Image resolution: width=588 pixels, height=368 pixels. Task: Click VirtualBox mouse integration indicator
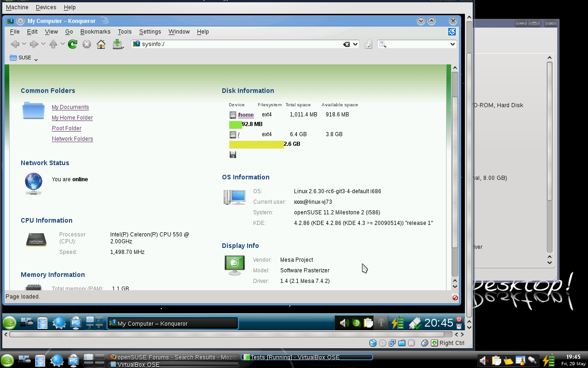tap(424, 343)
